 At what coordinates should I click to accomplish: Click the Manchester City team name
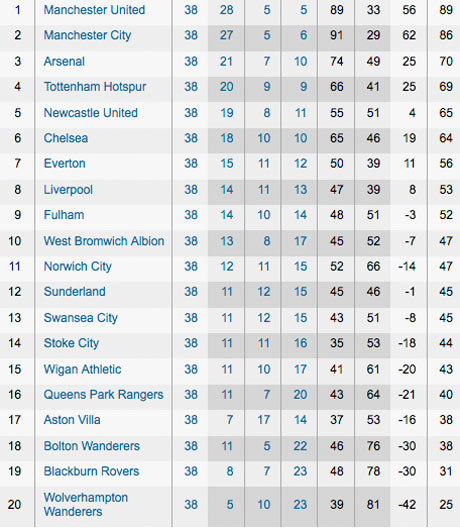88,35
